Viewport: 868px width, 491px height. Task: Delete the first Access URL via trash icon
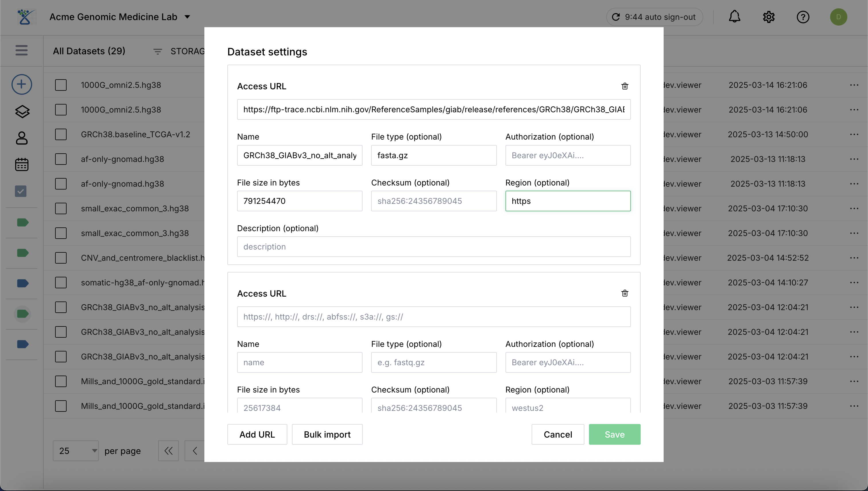[x=625, y=86]
